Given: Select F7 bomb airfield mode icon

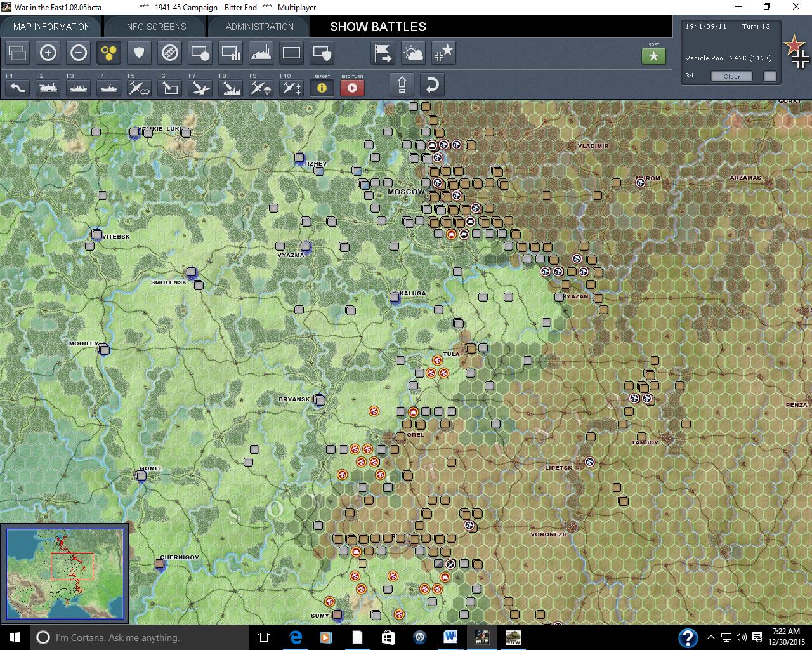Looking at the screenshot, I should coord(200,88).
